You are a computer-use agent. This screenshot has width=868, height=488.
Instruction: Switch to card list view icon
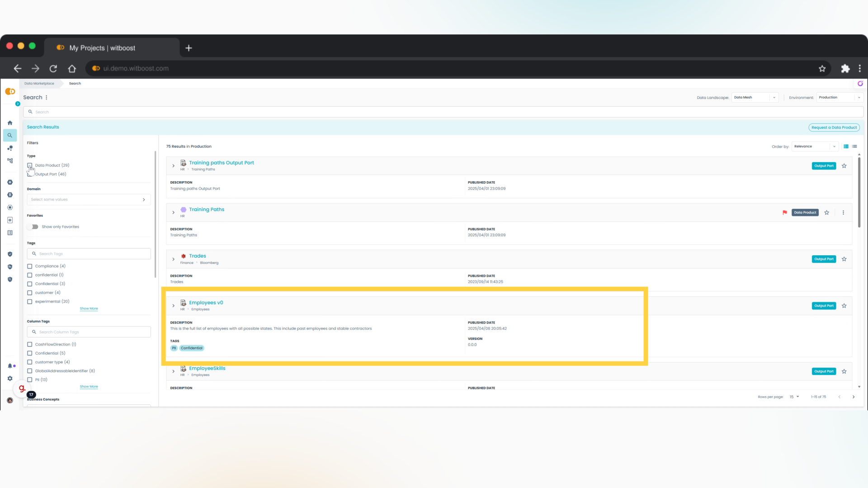(x=846, y=146)
